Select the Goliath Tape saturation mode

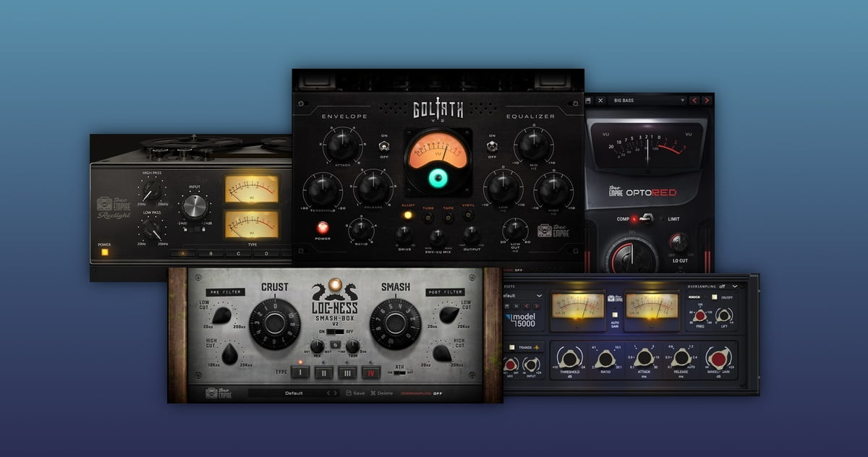(x=448, y=217)
